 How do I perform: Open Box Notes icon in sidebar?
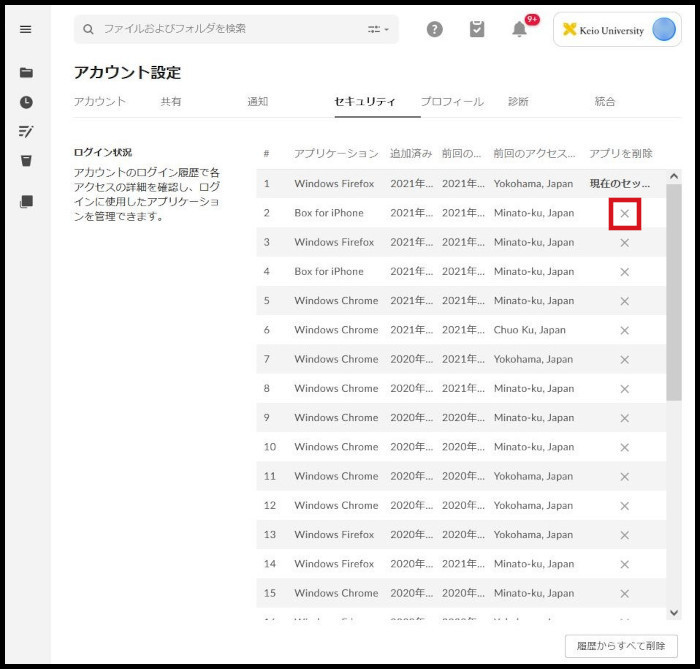click(x=26, y=131)
